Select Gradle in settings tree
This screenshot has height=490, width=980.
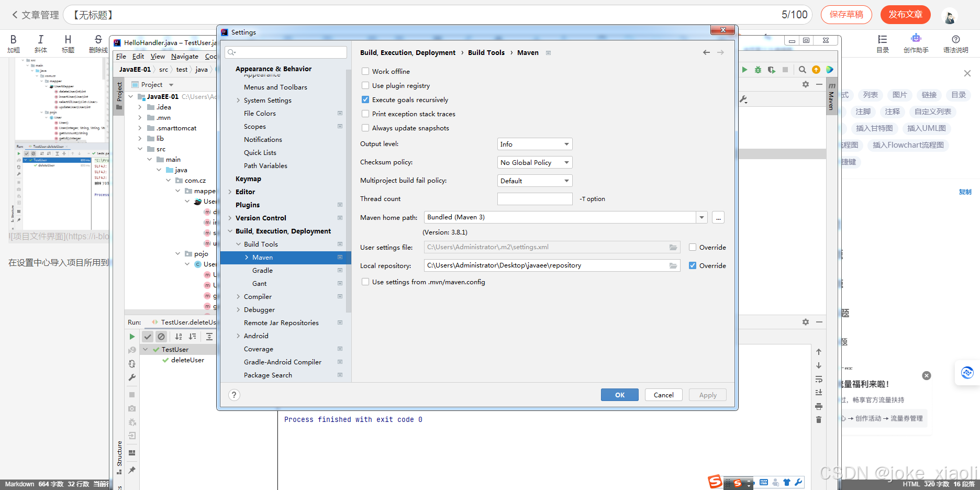tap(262, 271)
